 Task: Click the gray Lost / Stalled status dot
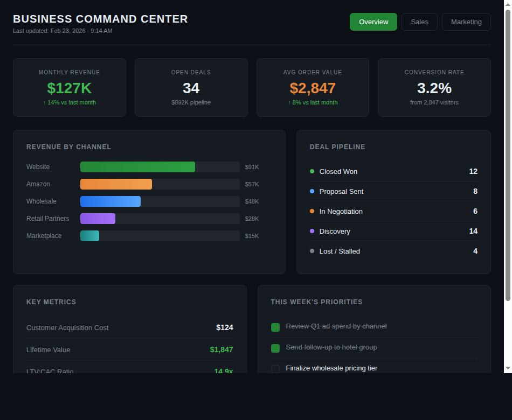coord(312,251)
